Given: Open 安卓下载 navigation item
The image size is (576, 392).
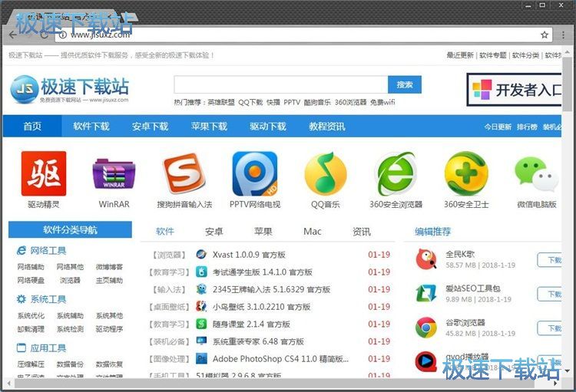Looking at the screenshot, I should [151, 127].
